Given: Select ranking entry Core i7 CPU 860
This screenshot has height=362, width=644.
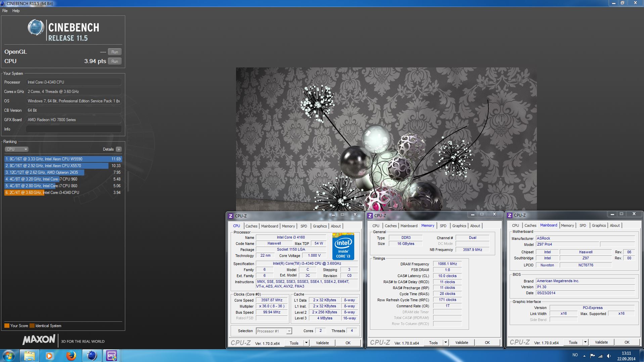Looking at the screenshot, I should [63, 186].
